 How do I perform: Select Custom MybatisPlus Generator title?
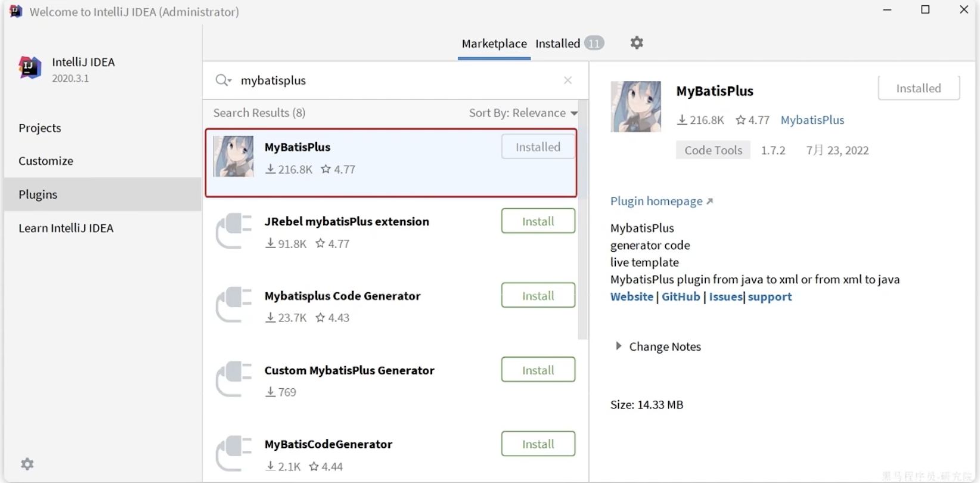349,370
